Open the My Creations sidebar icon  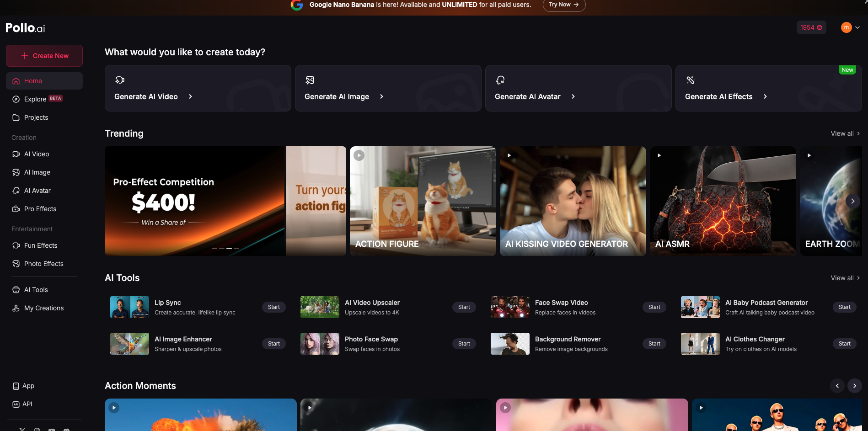tap(16, 308)
